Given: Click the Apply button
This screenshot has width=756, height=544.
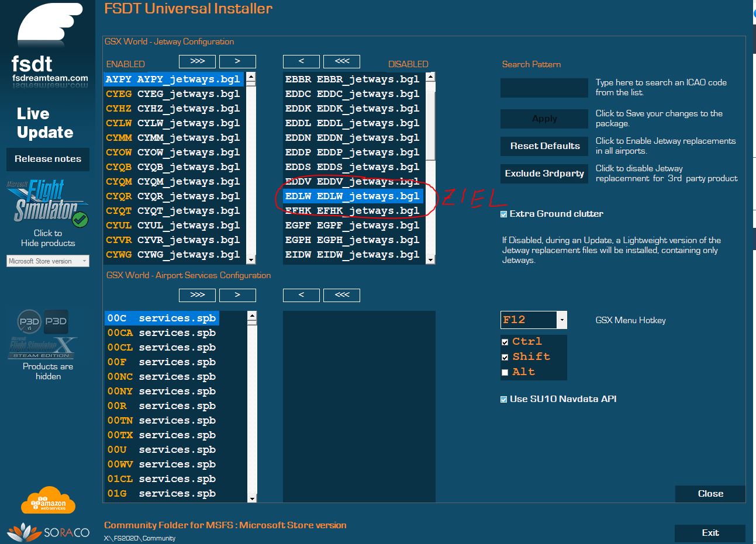Looking at the screenshot, I should [x=544, y=119].
